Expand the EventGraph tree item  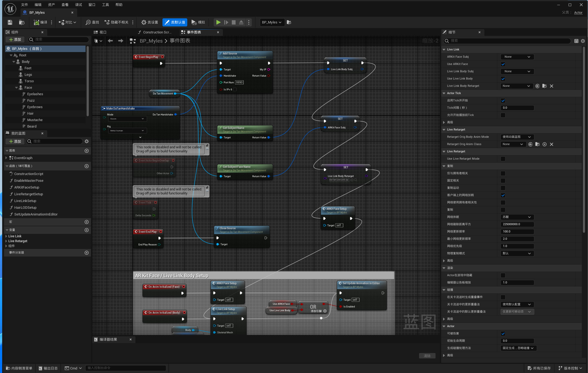(x=6, y=158)
